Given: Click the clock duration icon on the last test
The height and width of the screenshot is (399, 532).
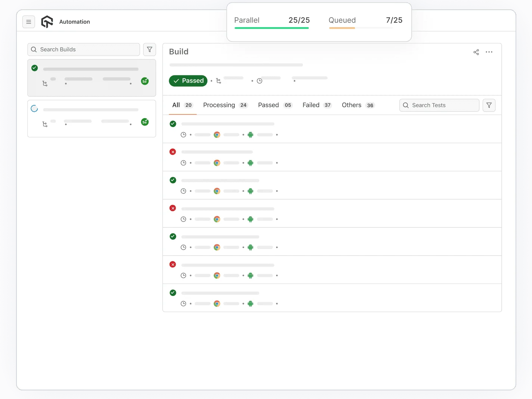Looking at the screenshot, I should point(183,303).
